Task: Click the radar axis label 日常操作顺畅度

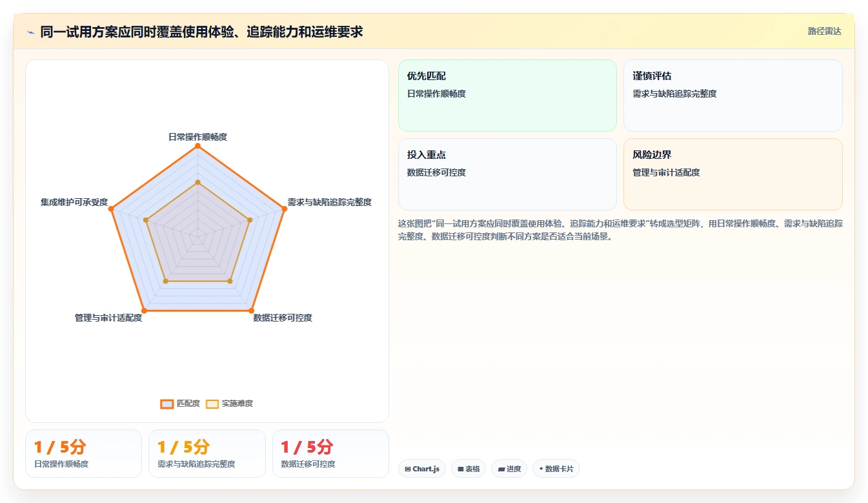Action: point(197,137)
